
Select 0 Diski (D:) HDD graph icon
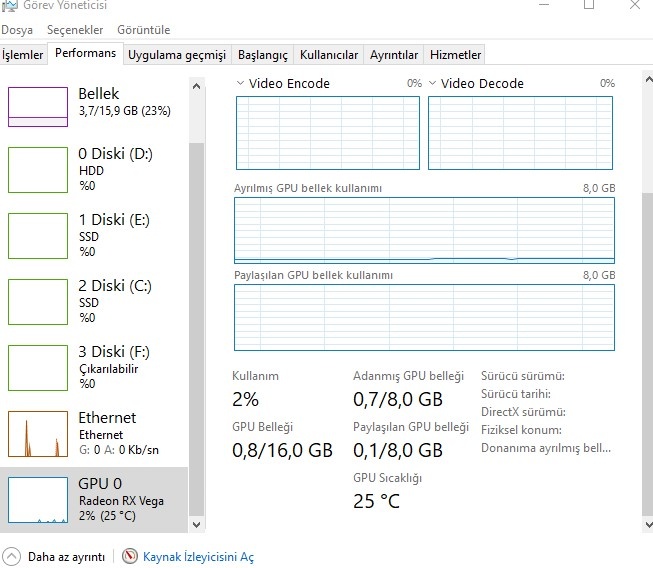(38, 169)
